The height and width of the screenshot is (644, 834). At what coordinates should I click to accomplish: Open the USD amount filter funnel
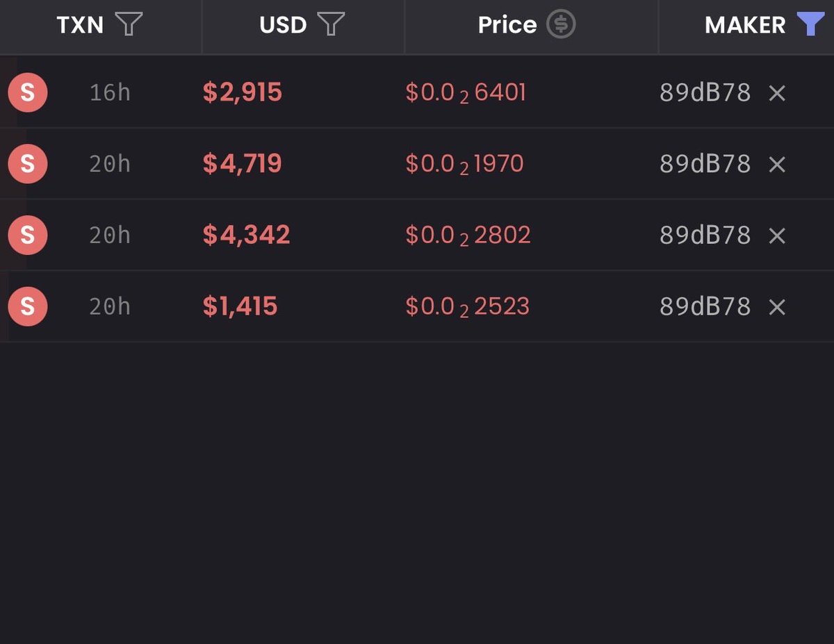[331, 25]
